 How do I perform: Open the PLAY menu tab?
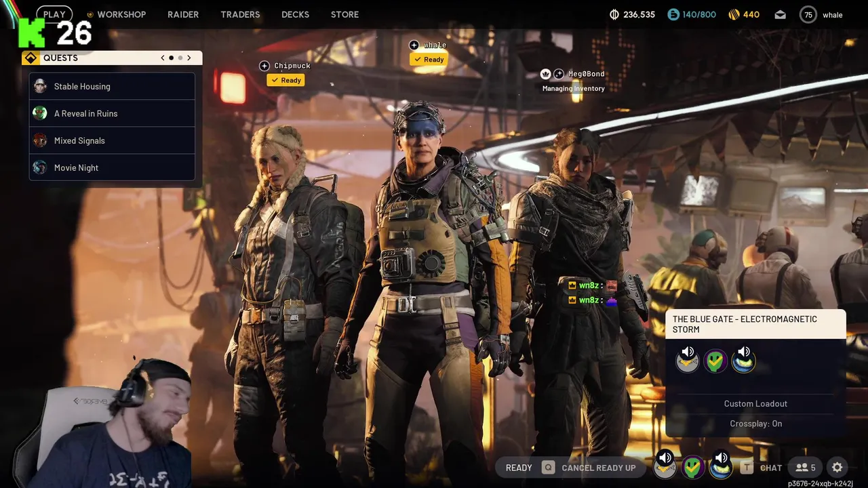point(54,14)
